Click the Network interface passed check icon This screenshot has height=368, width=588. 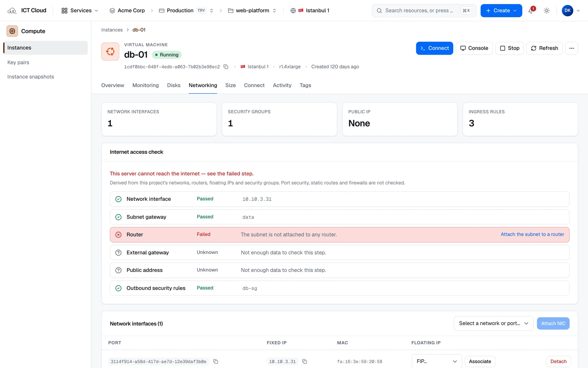tap(119, 199)
